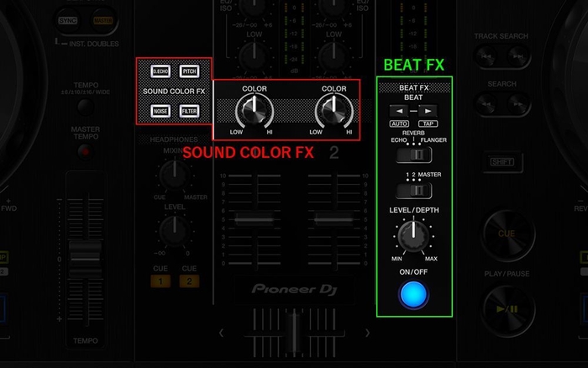Select the PITCH sound color effect
Screen dimensions: 588x368
(x=189, y=71)
